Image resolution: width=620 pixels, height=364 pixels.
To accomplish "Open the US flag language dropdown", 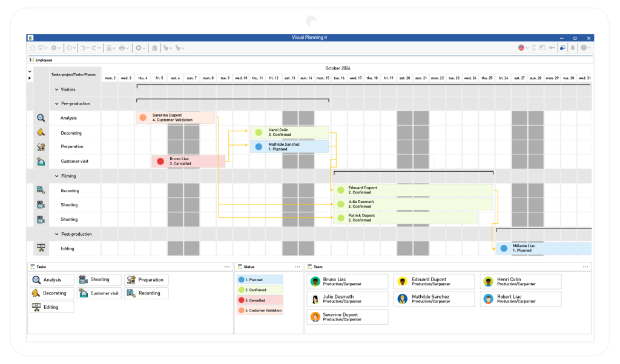I will (x=527, y=48).
